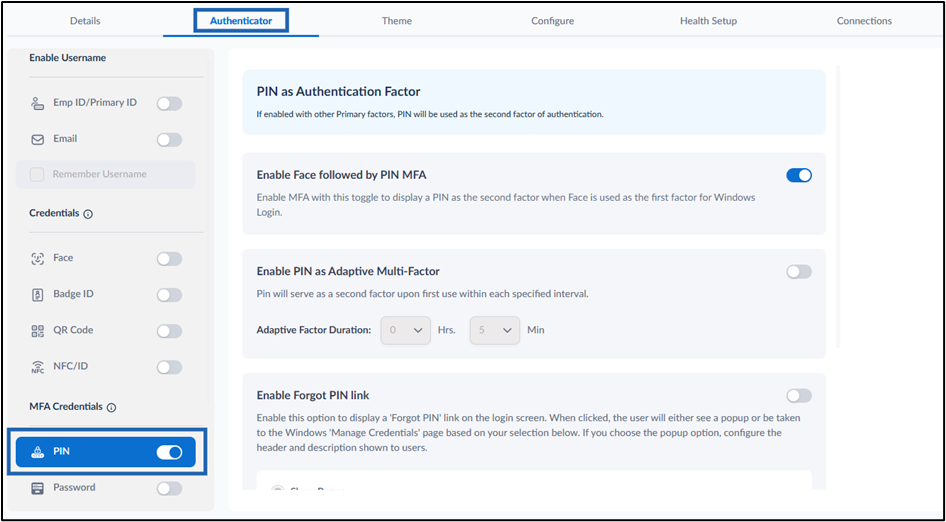Click 'PIN as Authentication Factor' heading

338,92
